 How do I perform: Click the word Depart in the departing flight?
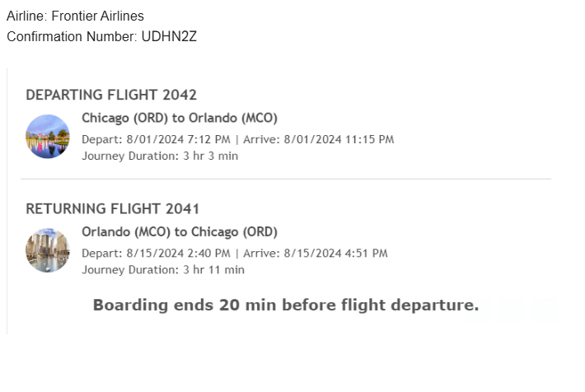click(101, 139)
